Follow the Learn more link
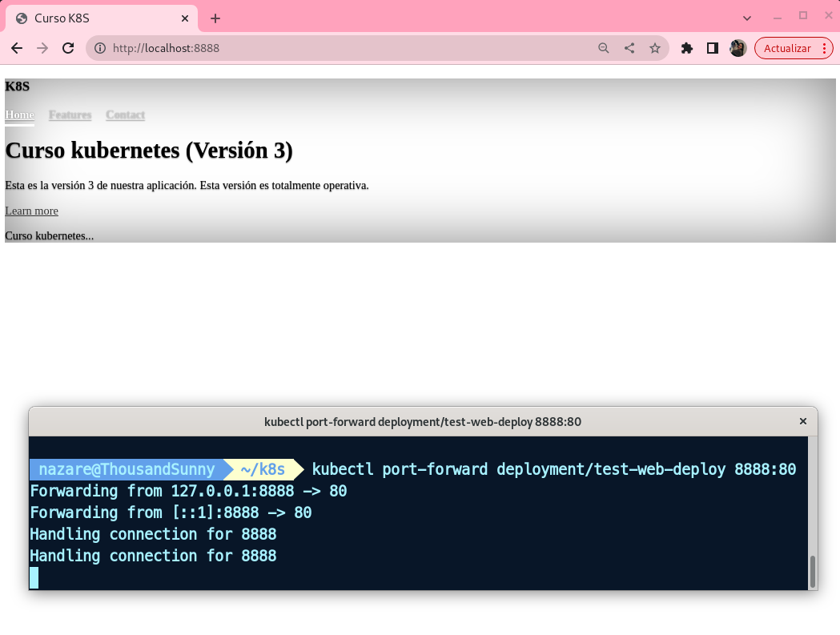The height and width of the screenshot is (635, 840). coord(31,211)
